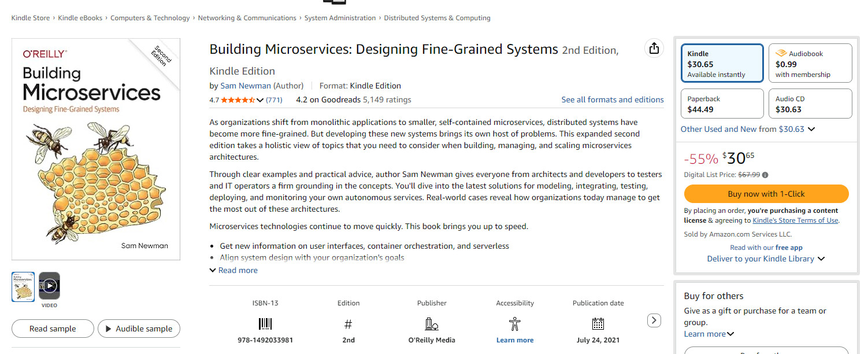Click the info icon next to Digital List Price
The image size is (868, 354).
[x=766, y=175]
